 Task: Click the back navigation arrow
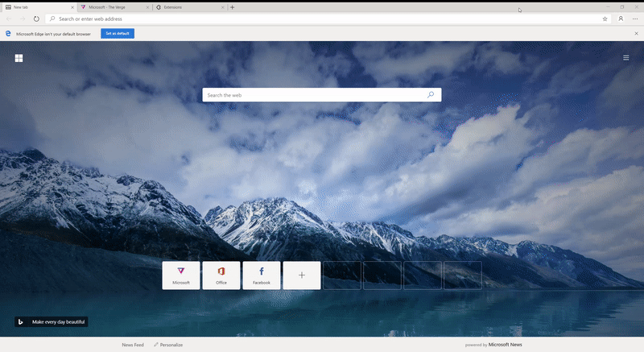point(9,18)
